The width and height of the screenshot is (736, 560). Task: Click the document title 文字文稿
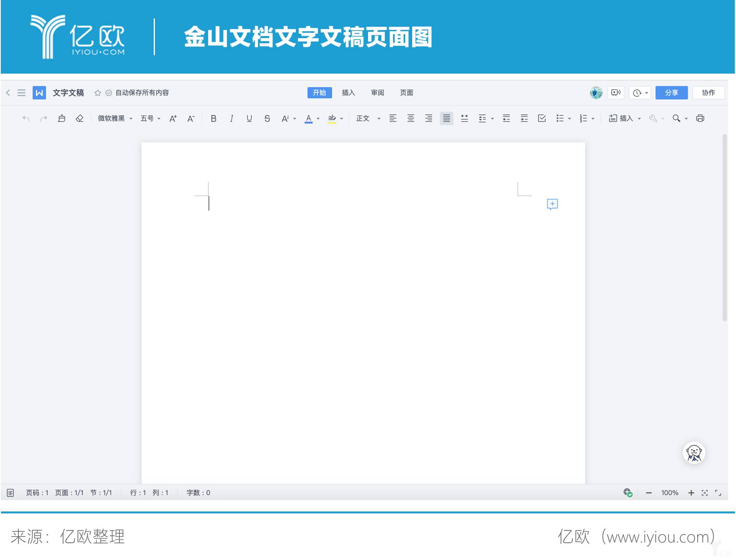(x=69, y=93)
